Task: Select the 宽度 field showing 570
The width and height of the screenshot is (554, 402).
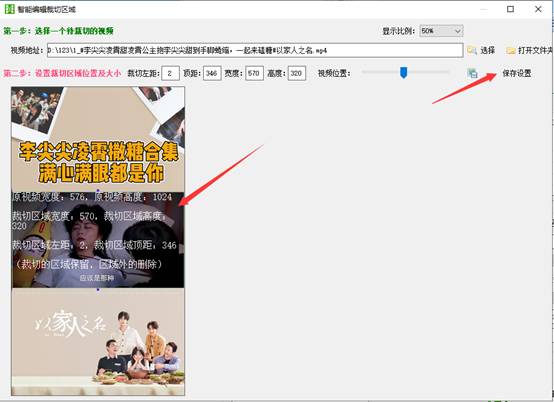Action: [254, 73]
